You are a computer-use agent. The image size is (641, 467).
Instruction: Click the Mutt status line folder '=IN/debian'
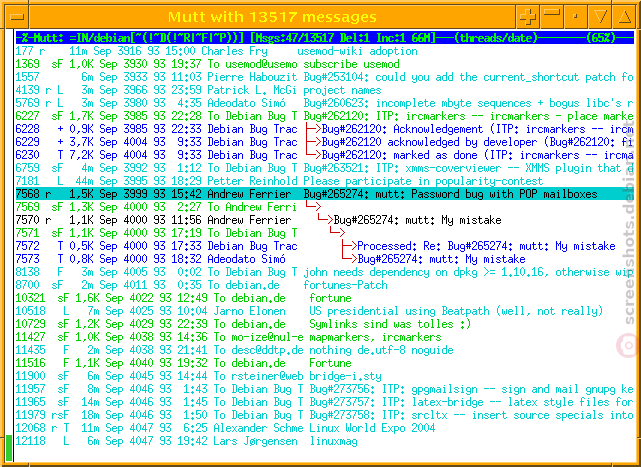tap(100, 38)
